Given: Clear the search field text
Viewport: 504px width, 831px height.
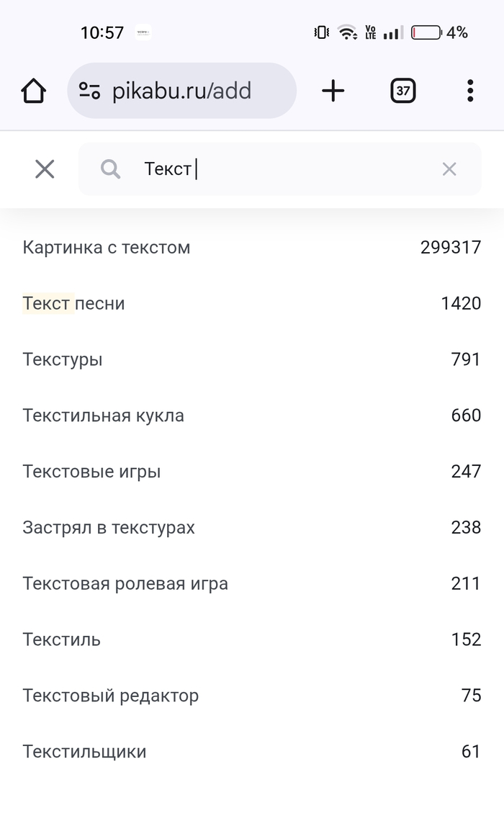Looking at the screenshot, I should tap(449, 169).
